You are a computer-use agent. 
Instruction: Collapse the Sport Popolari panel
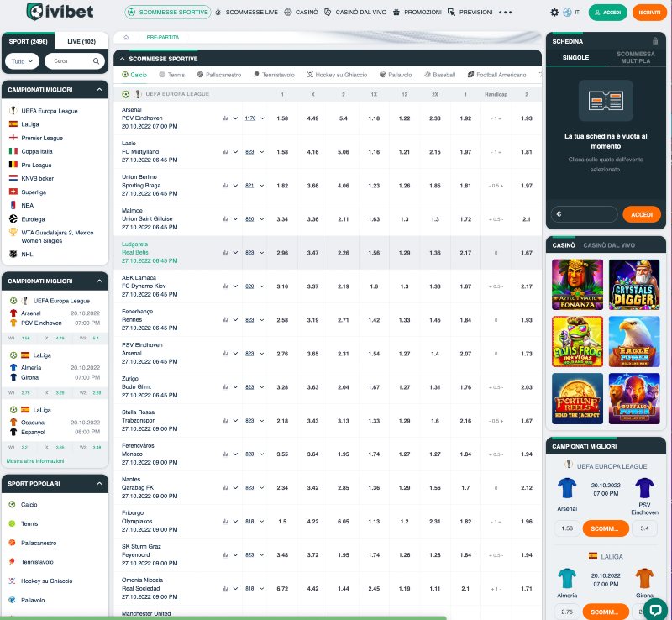click(99, 484)
